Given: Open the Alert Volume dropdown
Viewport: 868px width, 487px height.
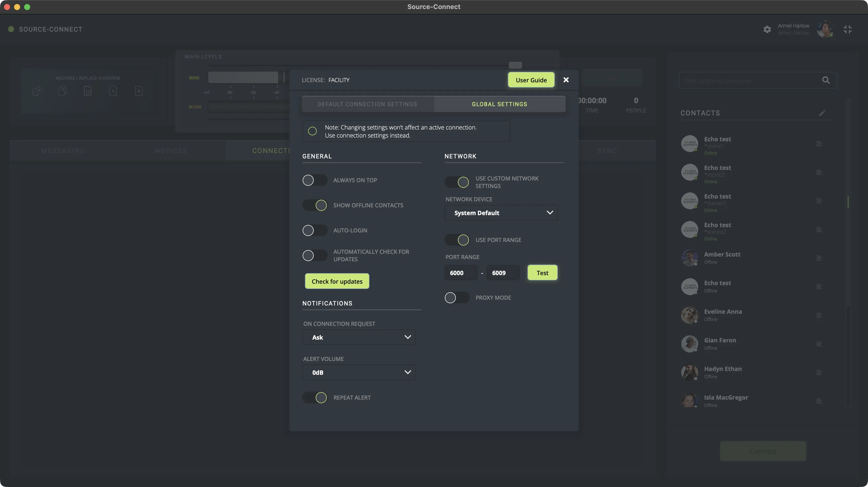Looking at the screenshot, I should (359, 373).
